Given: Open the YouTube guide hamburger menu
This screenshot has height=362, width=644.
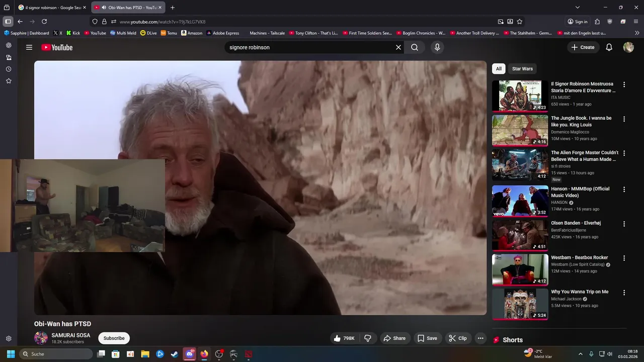Looking at the screenshot, I should [29, 47].
